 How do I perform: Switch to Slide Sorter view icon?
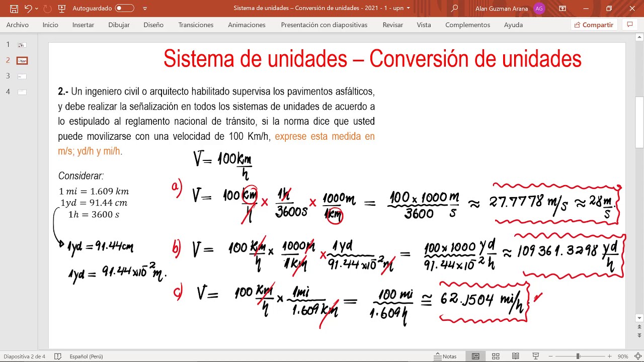(496, 356)
